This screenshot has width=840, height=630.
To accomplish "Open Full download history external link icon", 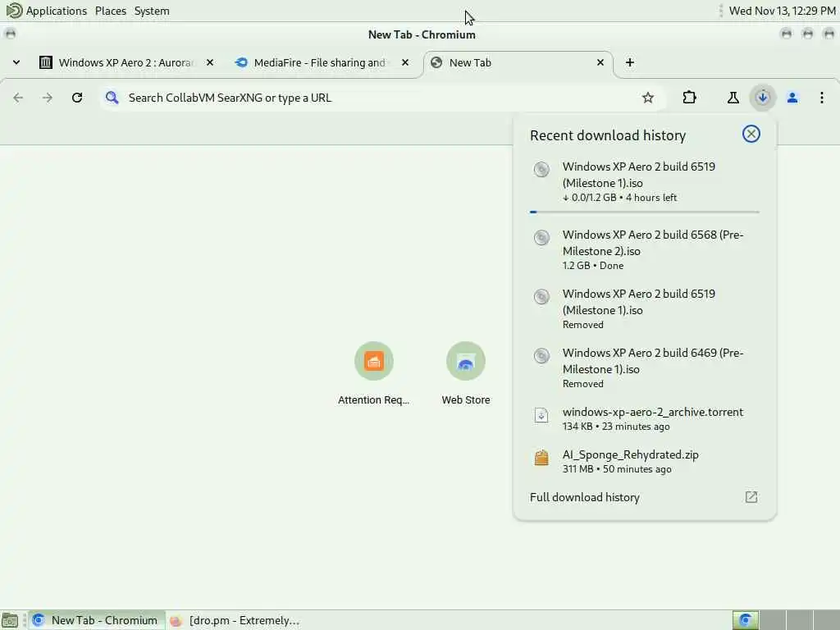I will (x=751, y=497).
